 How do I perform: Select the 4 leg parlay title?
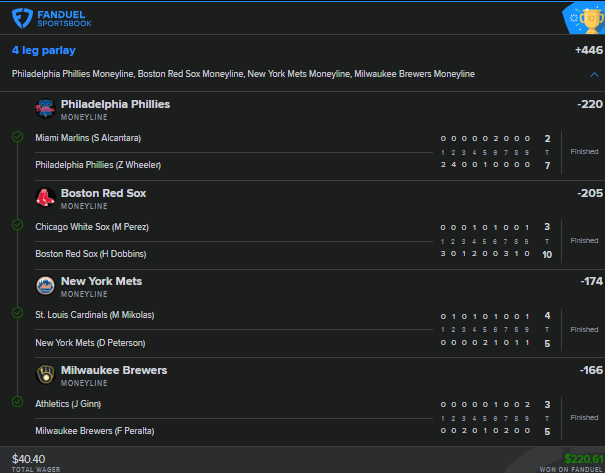tap(44, 51)
